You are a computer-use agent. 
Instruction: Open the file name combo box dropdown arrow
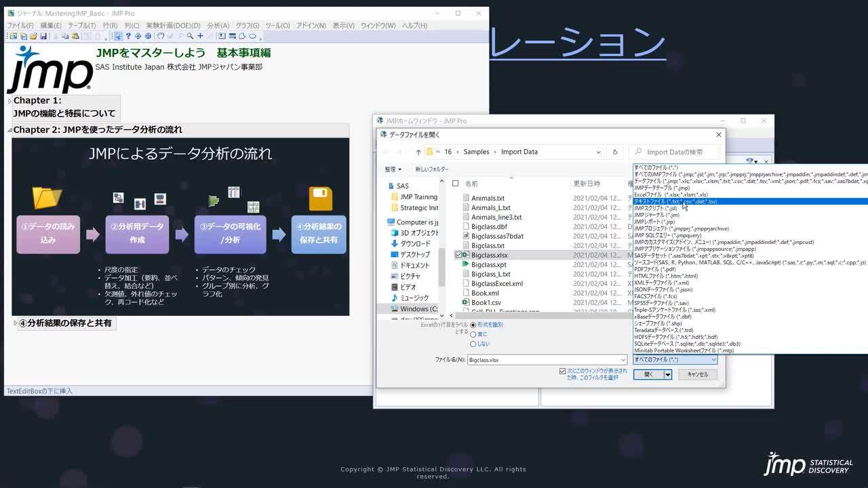coord(623,360)
